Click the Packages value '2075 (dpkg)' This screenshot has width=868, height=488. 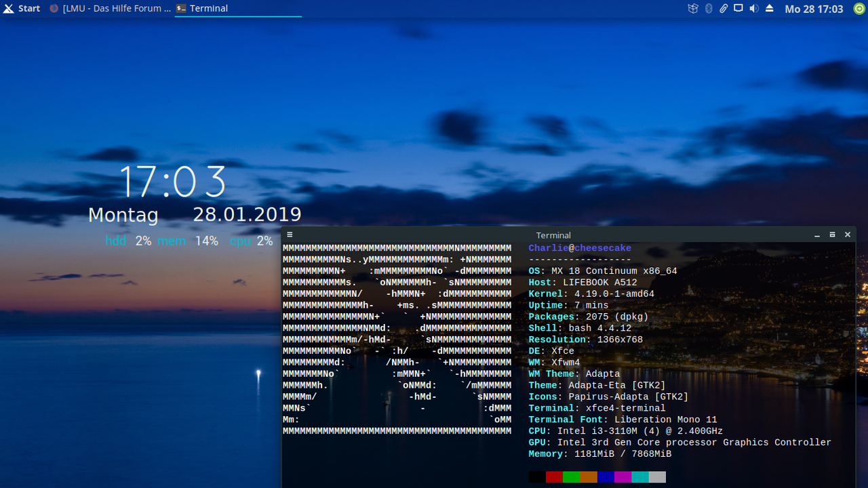[617, 317]
